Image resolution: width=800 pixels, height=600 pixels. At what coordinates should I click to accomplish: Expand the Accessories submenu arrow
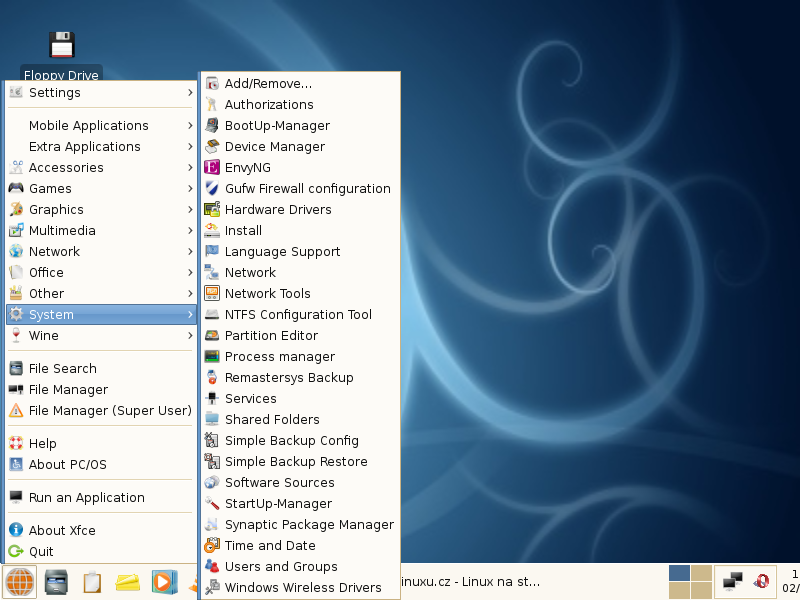[x=190, y=167]
